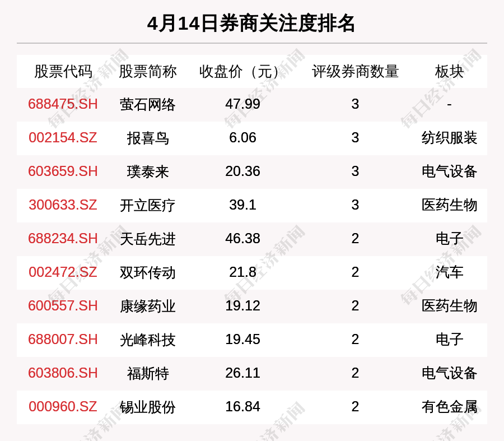Image resolution: width=504 pixels, height=441 pixels.
Task: Open stock code 603806.SH
Action: point(63,373)
